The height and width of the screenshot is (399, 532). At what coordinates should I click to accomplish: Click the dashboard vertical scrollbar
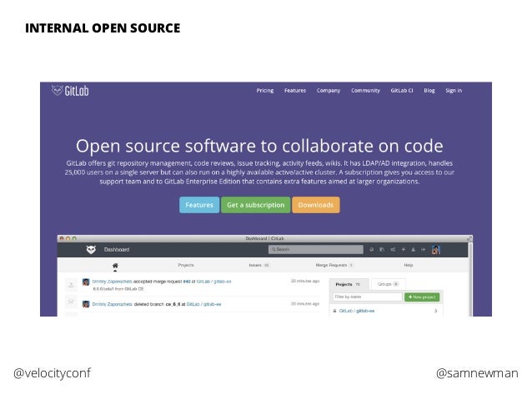(x=470, y=279)
